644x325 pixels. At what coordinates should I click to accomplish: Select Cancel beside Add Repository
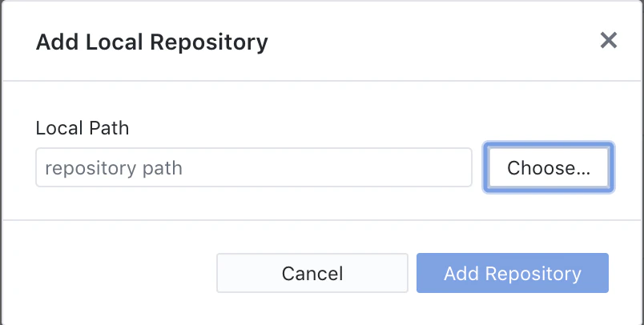[312, 273]
